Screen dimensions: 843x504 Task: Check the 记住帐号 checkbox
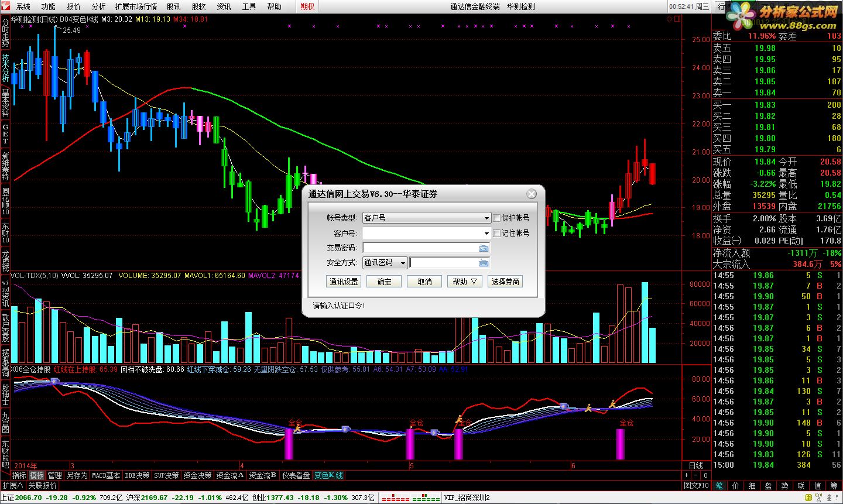click(x=497, y=233)
